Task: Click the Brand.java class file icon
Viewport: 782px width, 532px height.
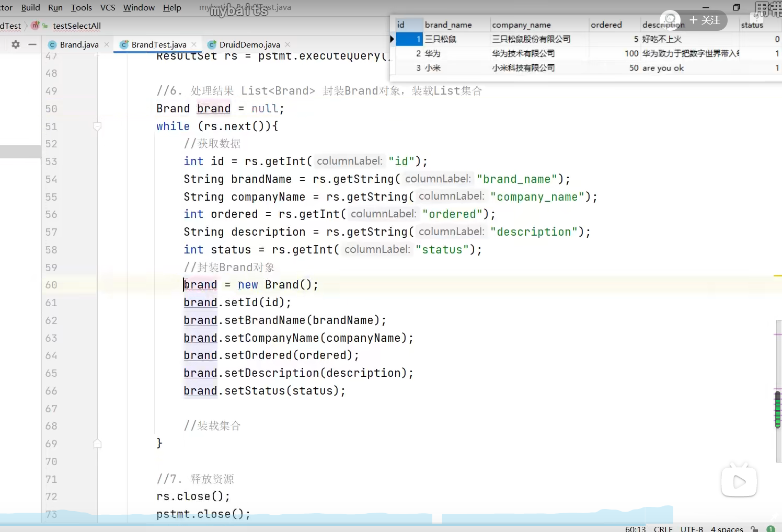Action: pyautogui.click(x=52, y=44)
